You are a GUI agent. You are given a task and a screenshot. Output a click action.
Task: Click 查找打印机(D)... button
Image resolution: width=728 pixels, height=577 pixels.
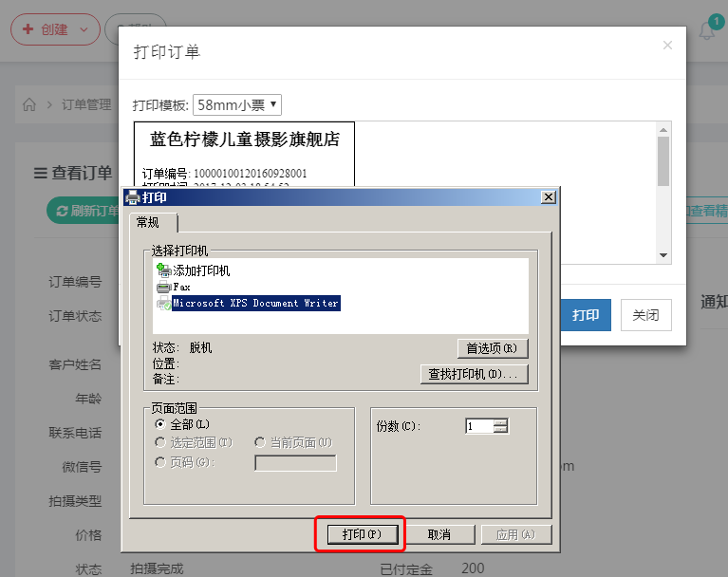coord(474,374)
